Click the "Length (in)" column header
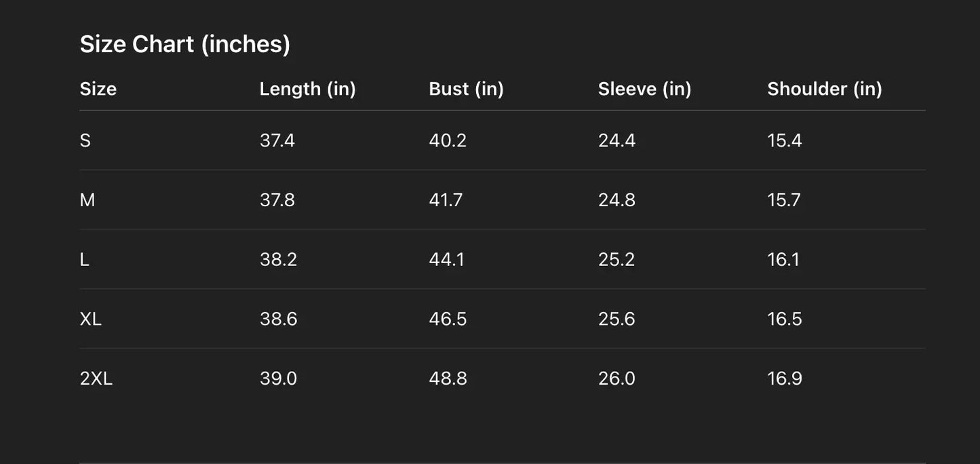 click(307, 89)
